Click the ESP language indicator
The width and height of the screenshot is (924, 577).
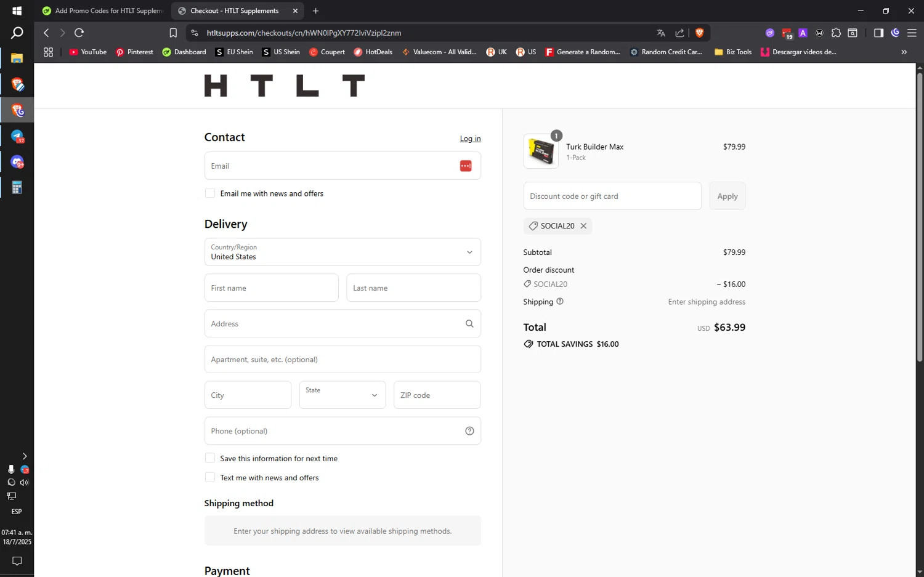click(x=17, y=512)
